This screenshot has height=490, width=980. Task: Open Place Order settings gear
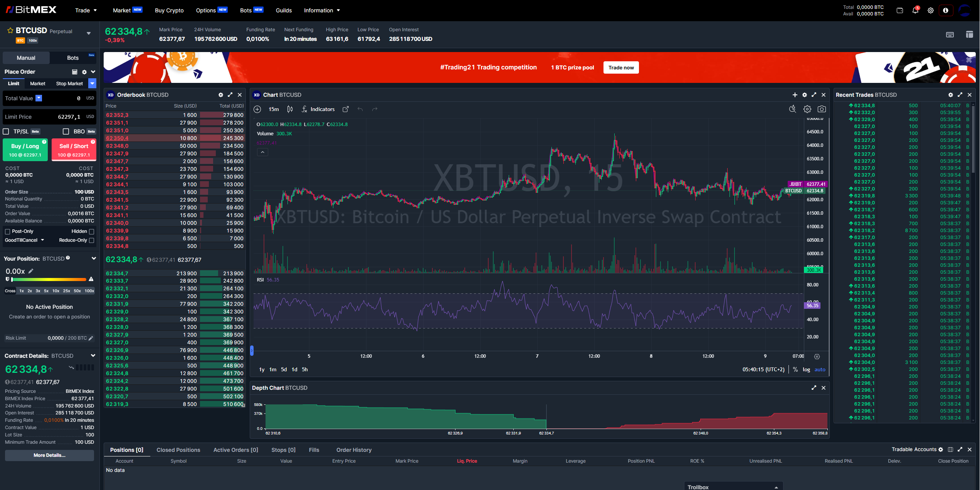(x=84, y=72)
